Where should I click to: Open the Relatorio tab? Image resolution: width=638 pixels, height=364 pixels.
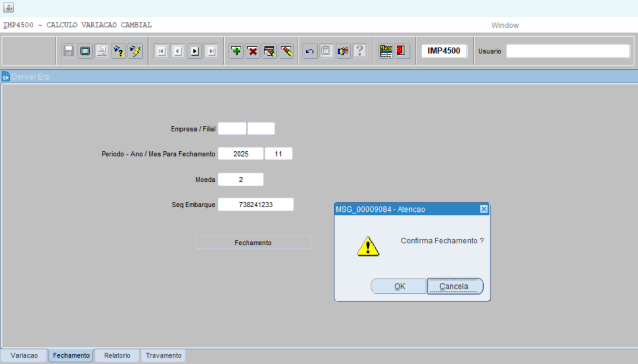117,355
